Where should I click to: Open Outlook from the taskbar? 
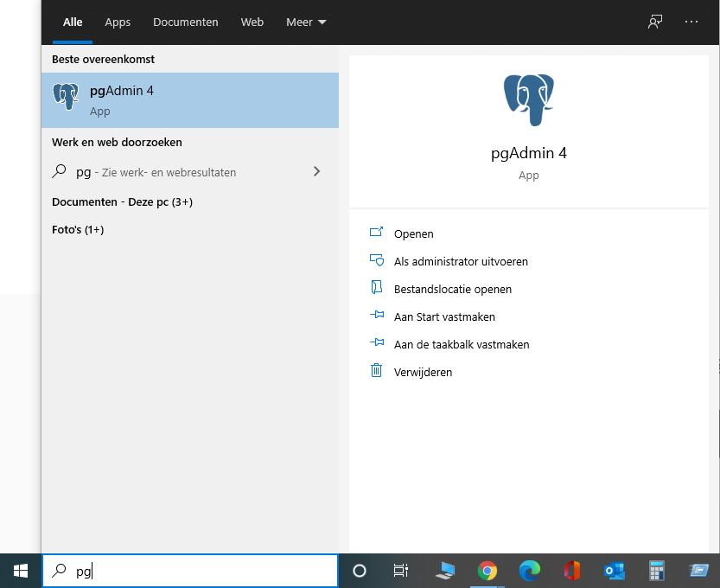click(x=614, y=571)
